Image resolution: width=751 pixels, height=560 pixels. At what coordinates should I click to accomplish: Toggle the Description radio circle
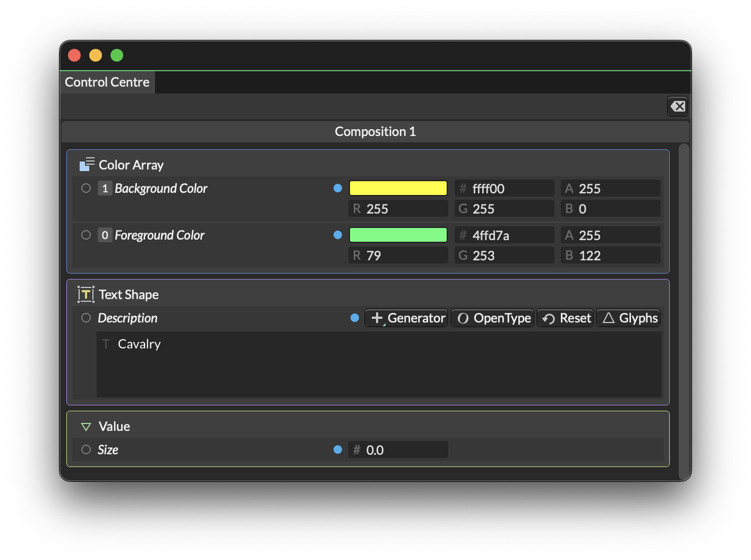tap(86, 318)
